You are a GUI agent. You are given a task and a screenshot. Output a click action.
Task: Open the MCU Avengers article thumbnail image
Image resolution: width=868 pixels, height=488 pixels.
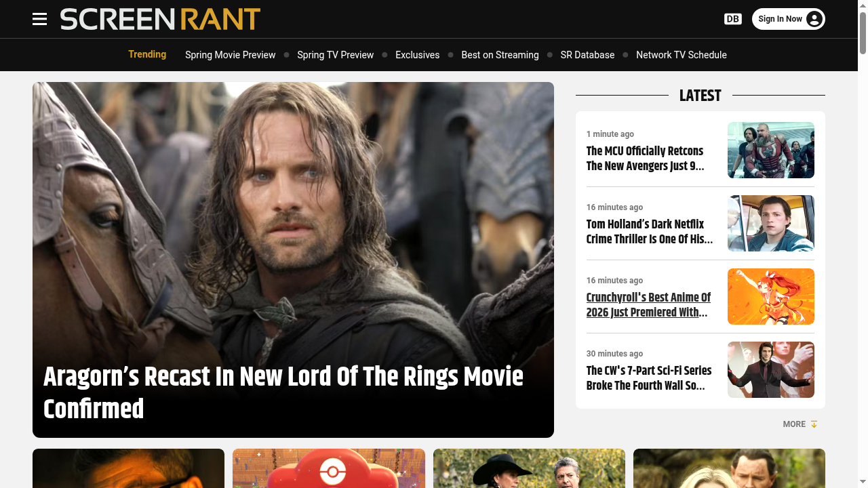pyautogui.click(x=770, y=150)
